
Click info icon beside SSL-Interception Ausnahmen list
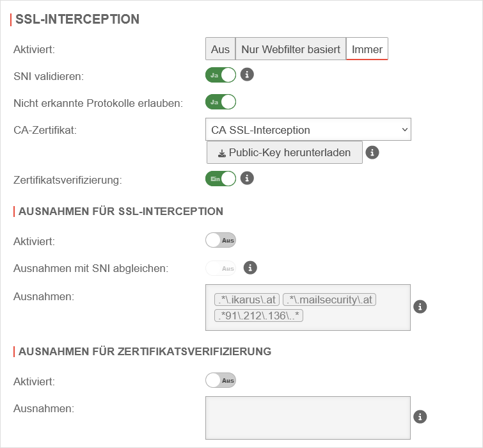click(420, 307)
